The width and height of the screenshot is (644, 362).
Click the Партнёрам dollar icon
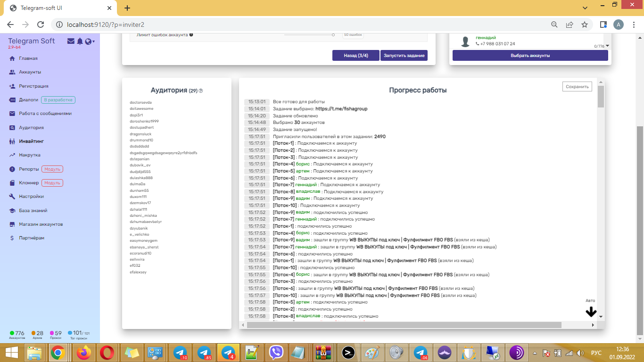click(x=12, y=238)
